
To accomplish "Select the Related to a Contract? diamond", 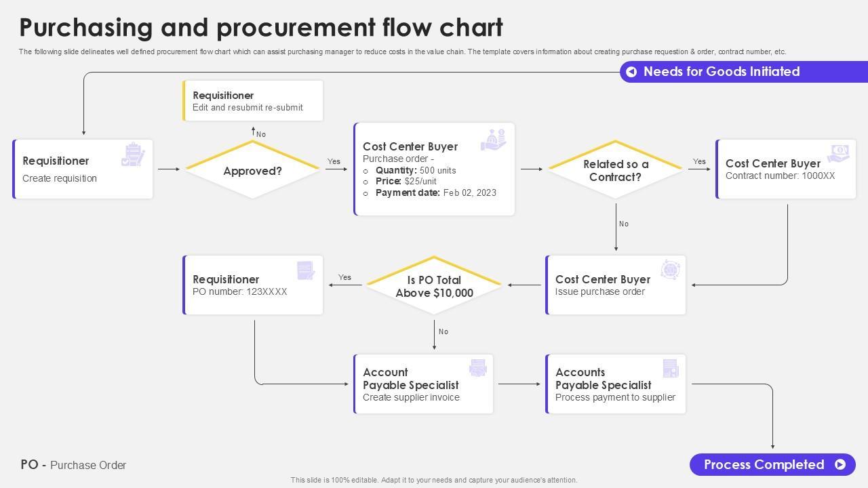I will pos(616,171).
